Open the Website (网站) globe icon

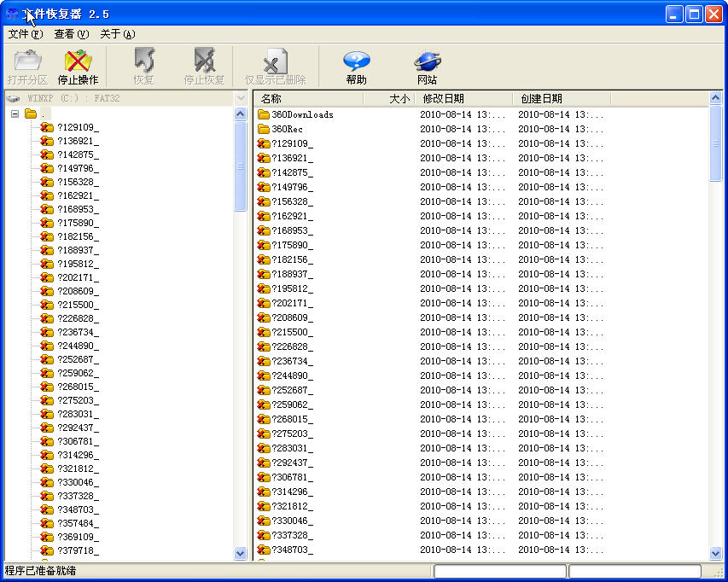pyautogui.click(x=427, y=61)
